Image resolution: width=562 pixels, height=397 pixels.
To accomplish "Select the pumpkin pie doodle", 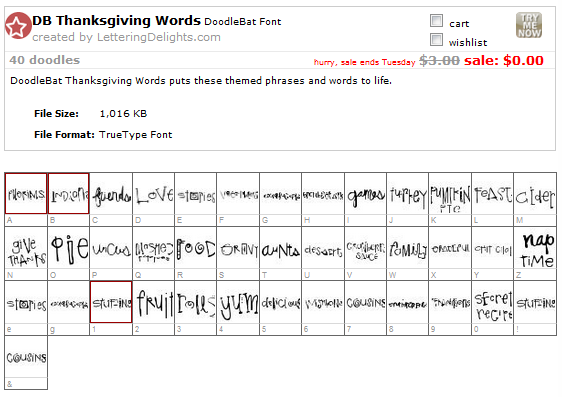I will (x=450, y=193).
